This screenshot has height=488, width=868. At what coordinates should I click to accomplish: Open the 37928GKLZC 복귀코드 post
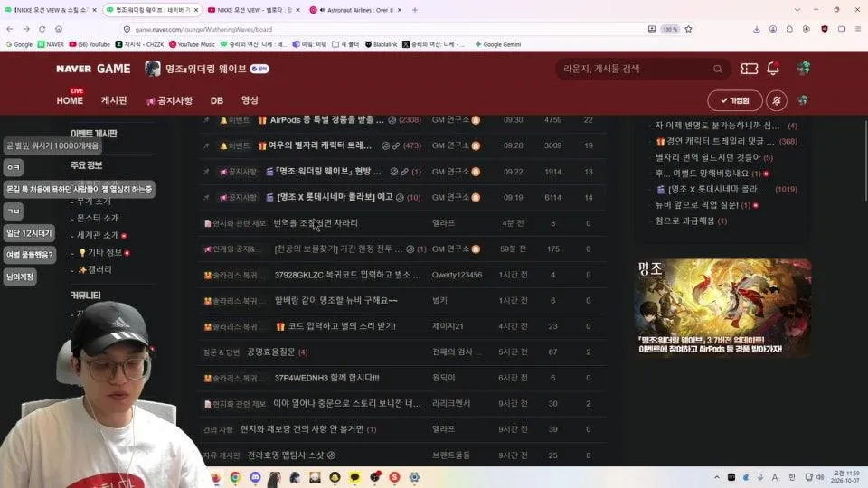tap(347, 275)
